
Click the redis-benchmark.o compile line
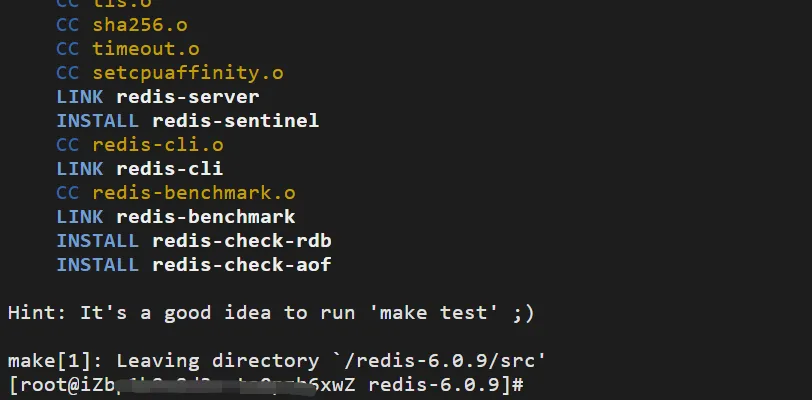[x=176, y=193]
